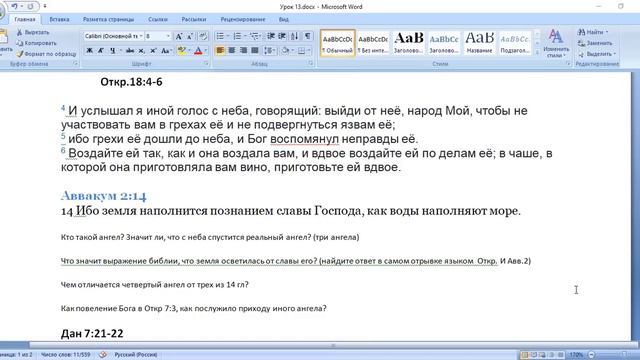The image size is (640, 360).
Task: Click the spelling check status icon
Action: point(103,355)
